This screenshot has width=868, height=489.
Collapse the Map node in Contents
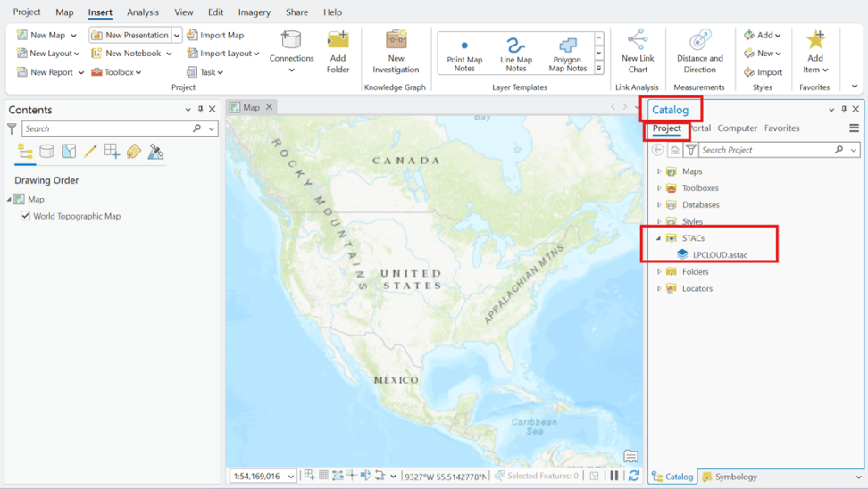click(9, 199)
